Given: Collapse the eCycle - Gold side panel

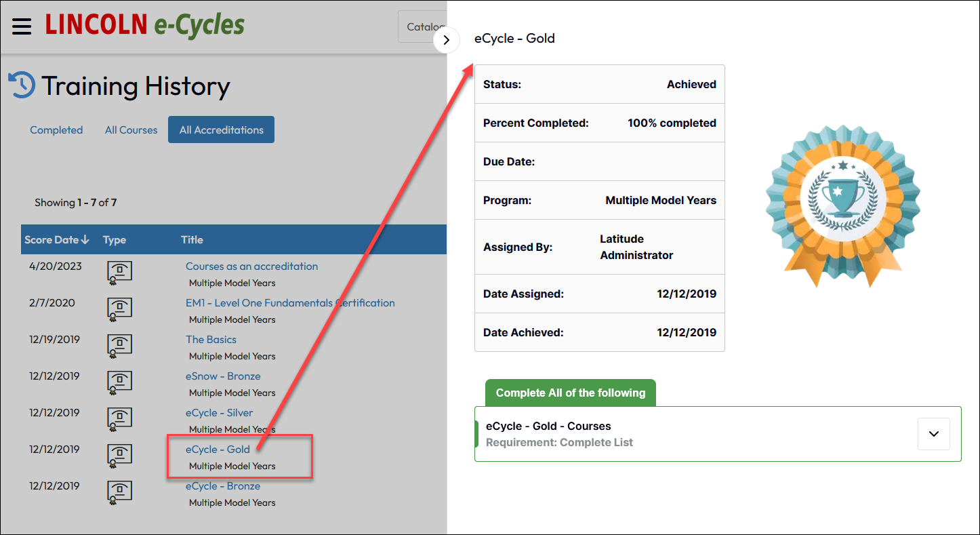Looking at the screenshot, I should (446, 40).
